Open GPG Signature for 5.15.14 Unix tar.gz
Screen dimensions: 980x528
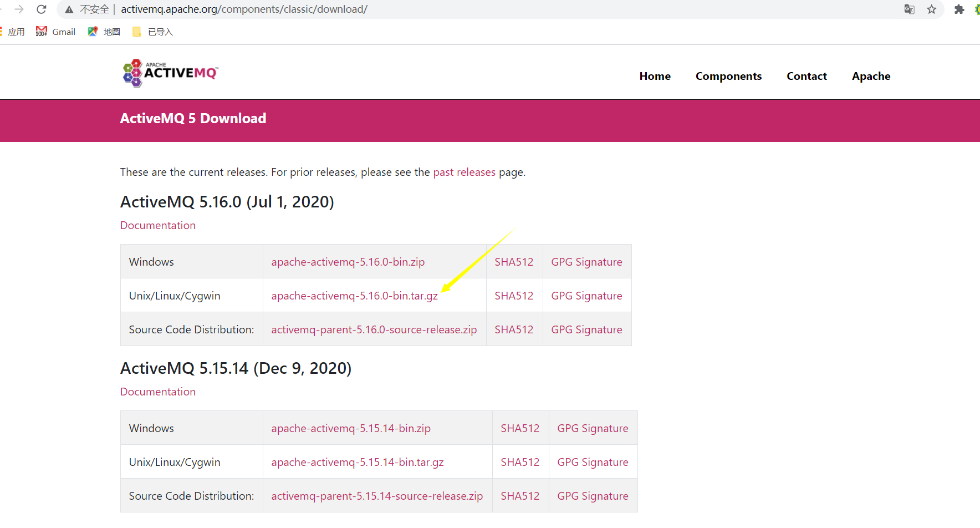tap(593, 462)
